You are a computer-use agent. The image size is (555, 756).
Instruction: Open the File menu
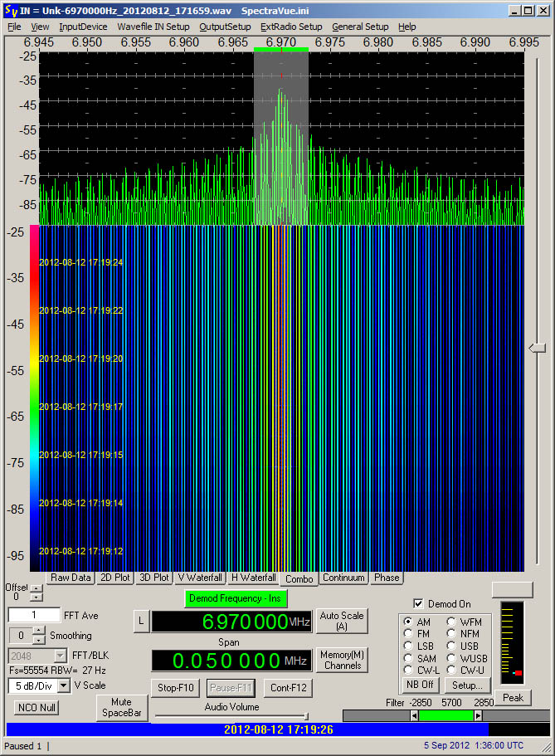point(14,27)
